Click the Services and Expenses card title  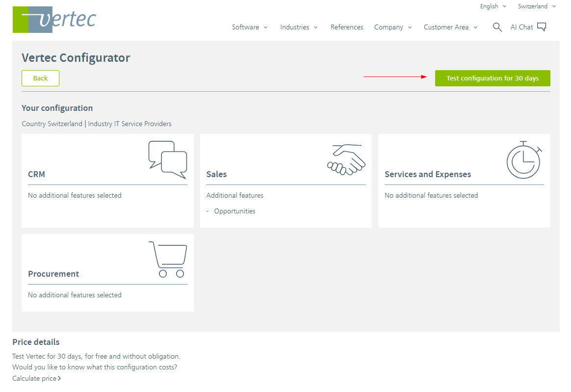[x=428, y=175]
